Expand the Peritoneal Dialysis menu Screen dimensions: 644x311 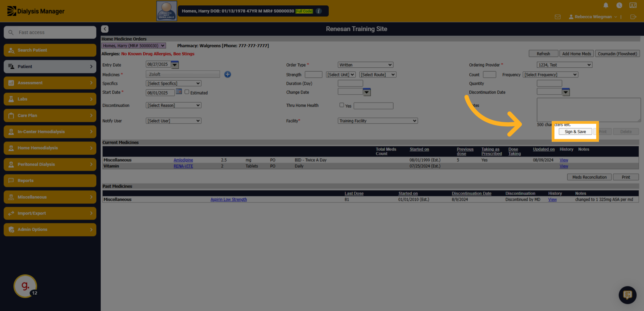click(x=50, y=164)
